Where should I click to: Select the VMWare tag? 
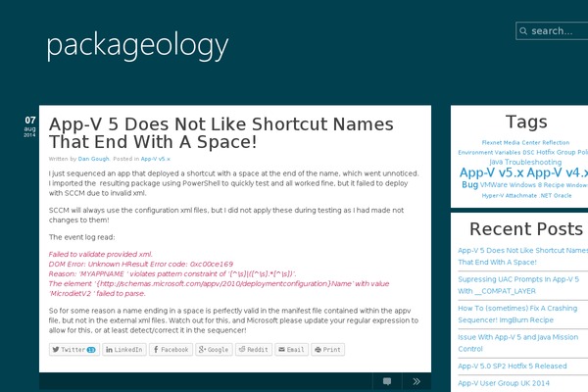pyautogui.click(x=494, y=185)
